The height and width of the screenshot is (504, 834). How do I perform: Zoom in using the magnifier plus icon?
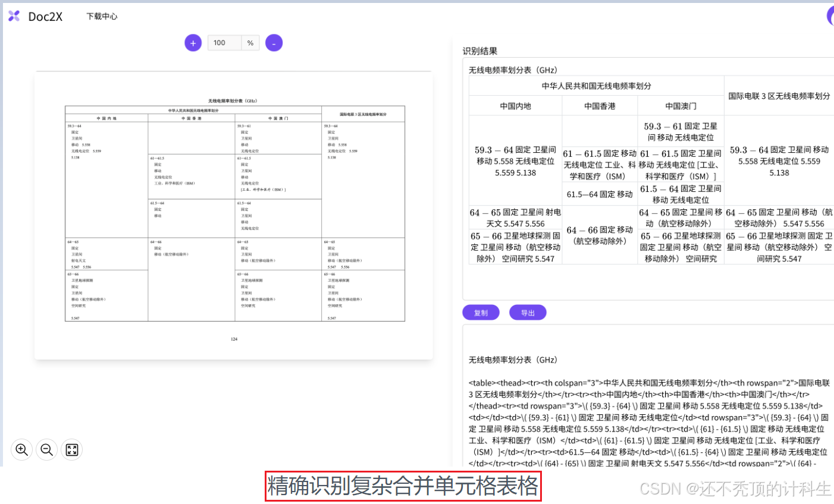pyautogui.click(x=21, y=449)
